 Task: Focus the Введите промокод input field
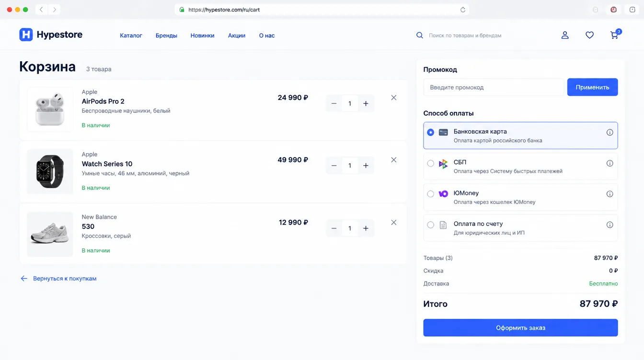[x=494, y=87]
